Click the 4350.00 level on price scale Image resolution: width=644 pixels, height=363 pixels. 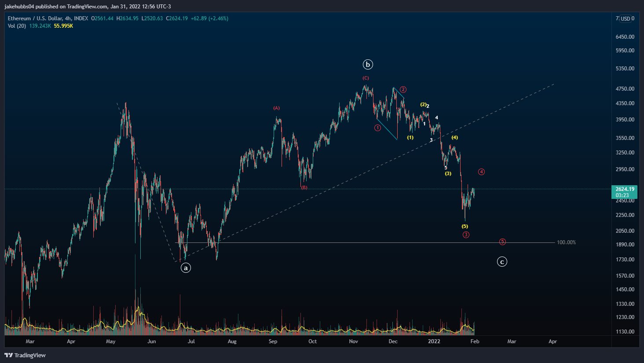(x=625, y=103)
